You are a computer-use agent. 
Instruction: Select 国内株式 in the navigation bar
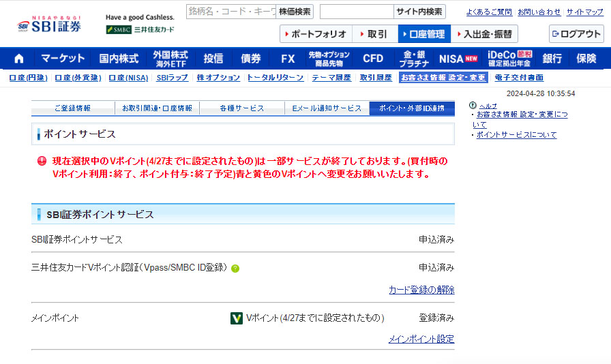119,59
